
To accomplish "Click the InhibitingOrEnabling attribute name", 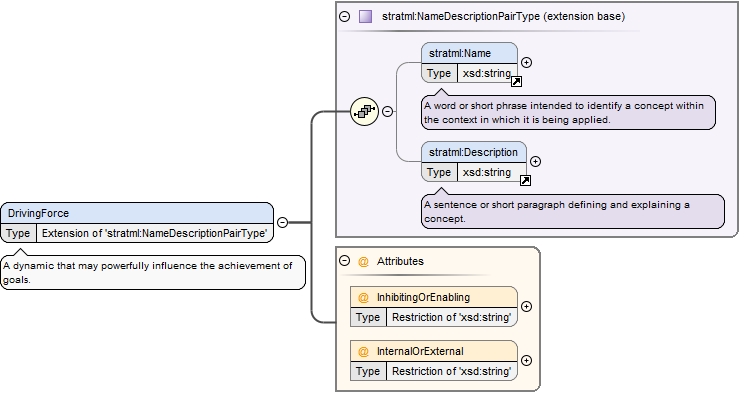I will 423,298.
